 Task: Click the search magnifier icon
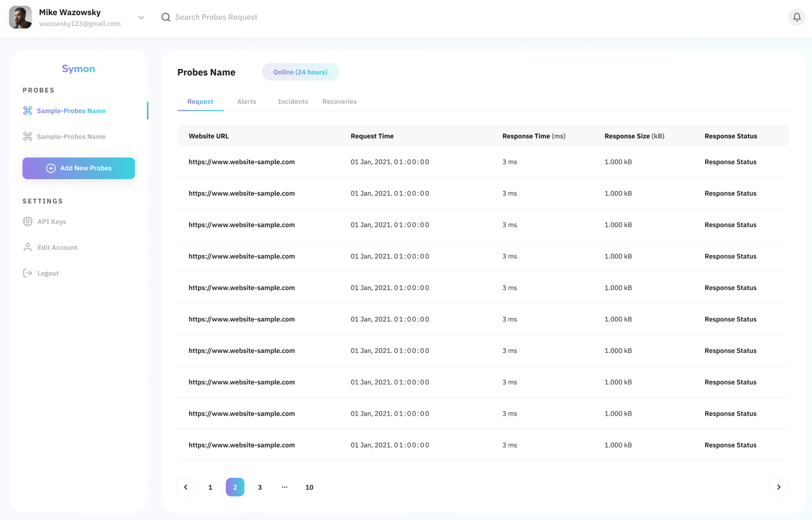point(166,17)
